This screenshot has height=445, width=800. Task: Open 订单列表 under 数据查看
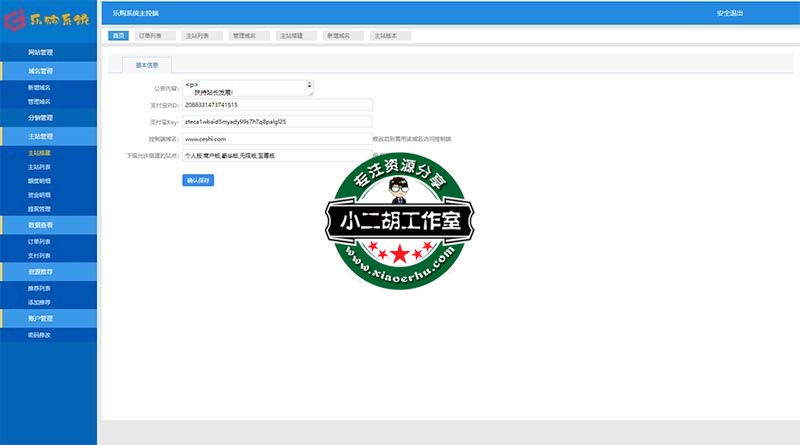[40, 241]
